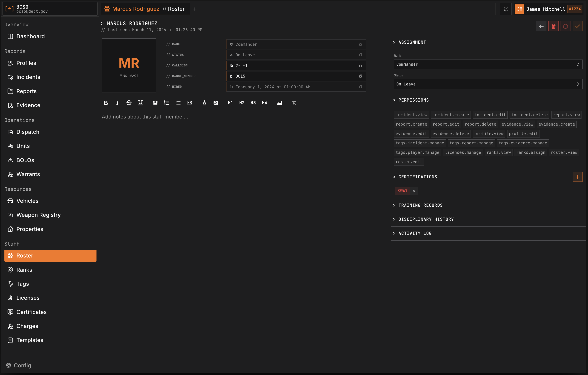The image size is (588, 375).
Task: Toggle strikethrough formatting
Action: pos(129,103)
